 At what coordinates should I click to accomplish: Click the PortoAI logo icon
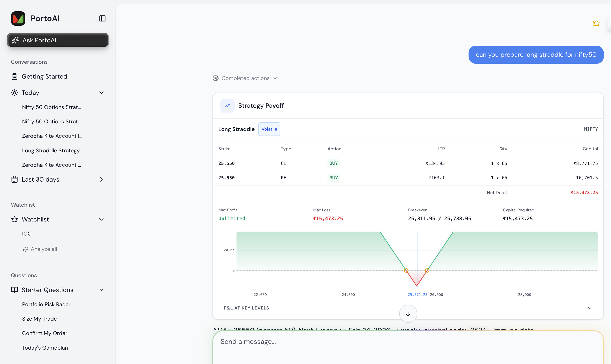coord(18,18)
